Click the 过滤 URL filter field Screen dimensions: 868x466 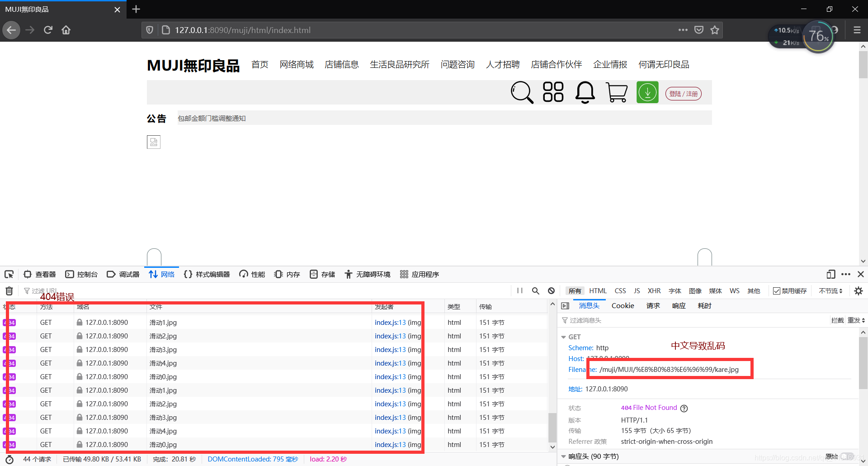click(267, 291)
